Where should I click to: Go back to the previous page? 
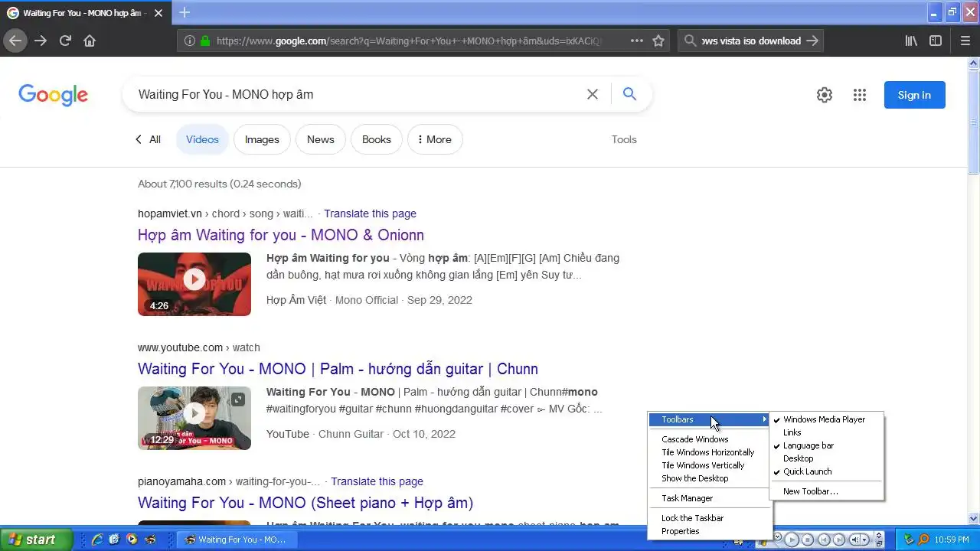pyautogui.click(x=15, y=41)
